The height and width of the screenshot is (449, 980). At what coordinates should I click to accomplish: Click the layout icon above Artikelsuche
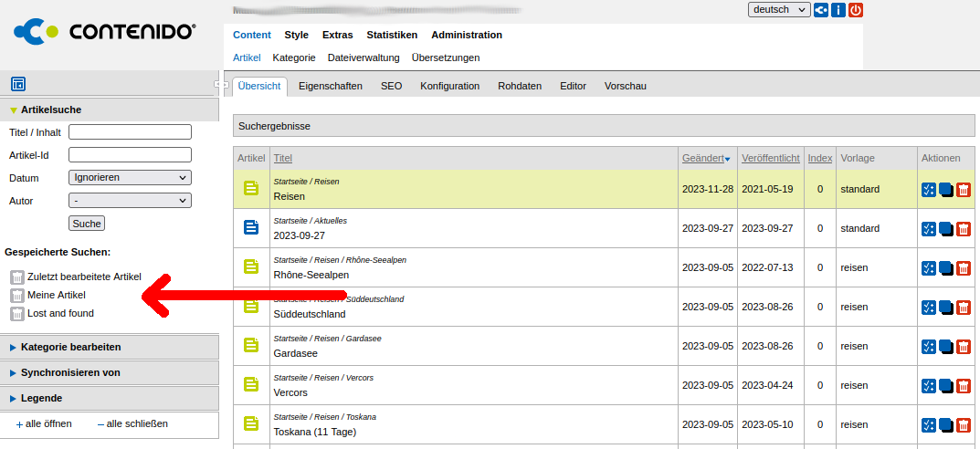coord(18,84)
